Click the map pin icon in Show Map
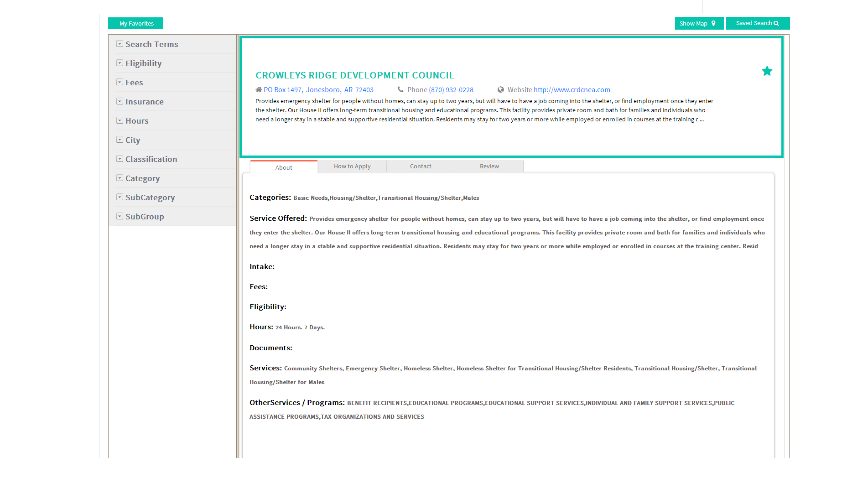 713,23
